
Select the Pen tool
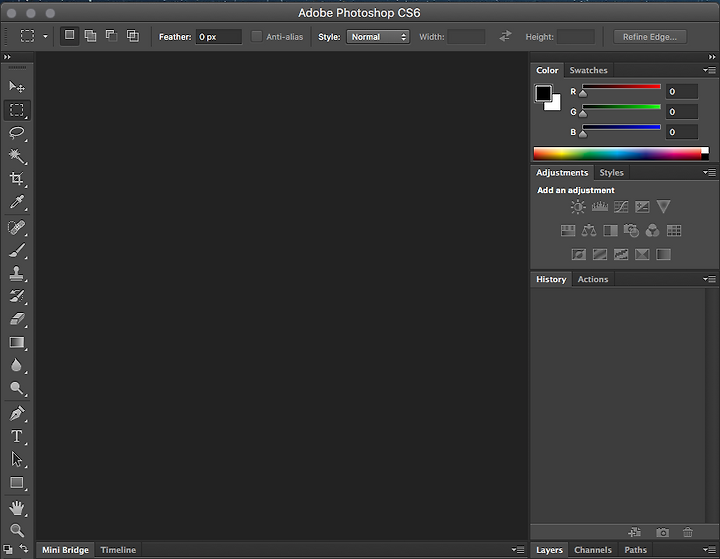click(x=17, y=413)
